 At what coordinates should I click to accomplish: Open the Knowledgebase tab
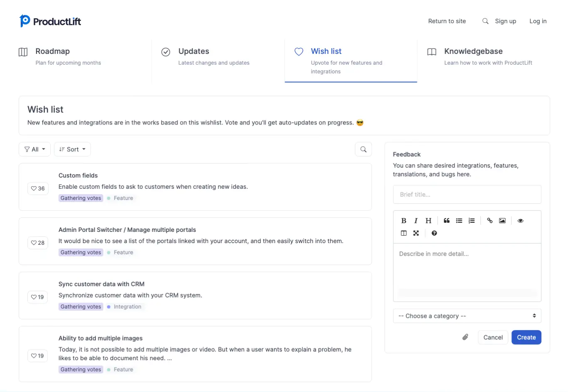click(x=473, y=51)
